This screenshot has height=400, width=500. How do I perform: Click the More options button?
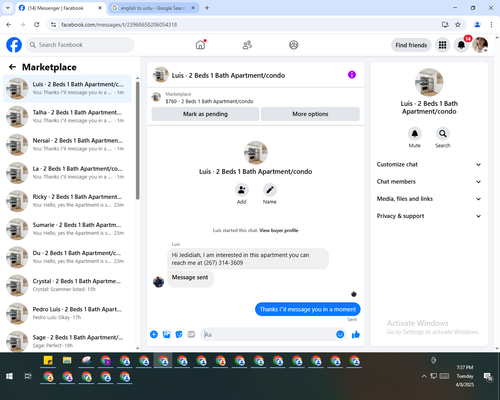pos(310,114)
